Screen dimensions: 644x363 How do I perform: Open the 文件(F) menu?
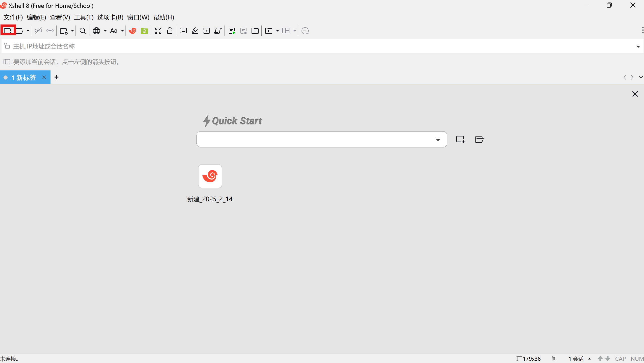coord(13,17)
